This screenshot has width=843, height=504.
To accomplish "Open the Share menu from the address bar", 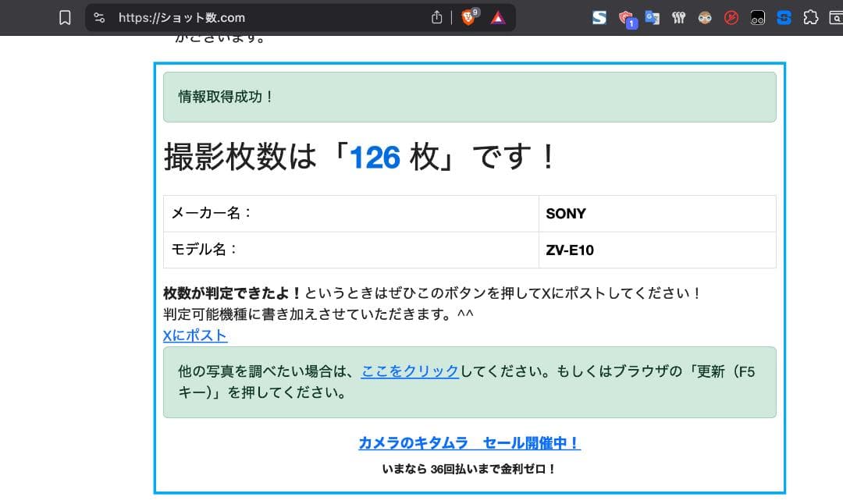I will point(436,17).
